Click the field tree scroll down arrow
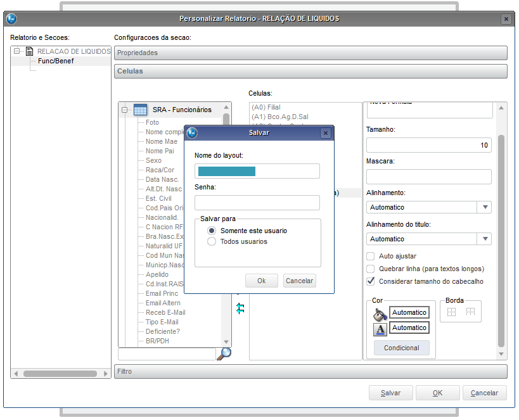Screen dimensions: 519x420 point(226,342)
